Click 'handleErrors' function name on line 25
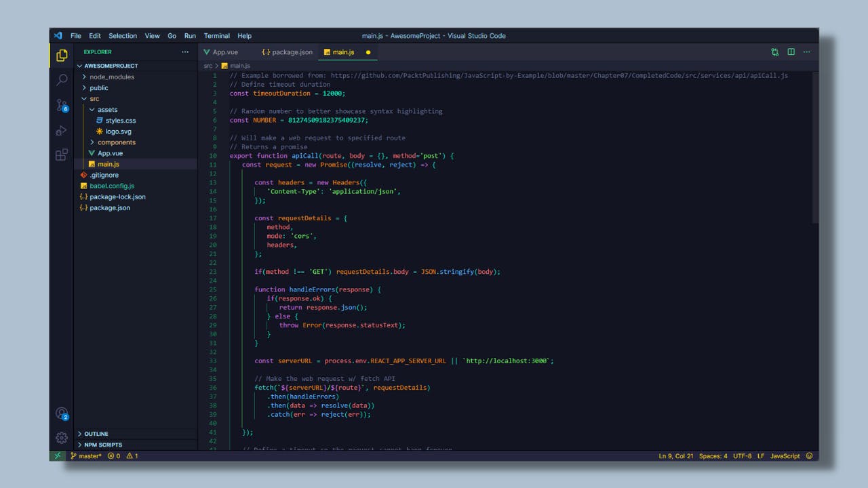868x488 pixels. (313, 289)
